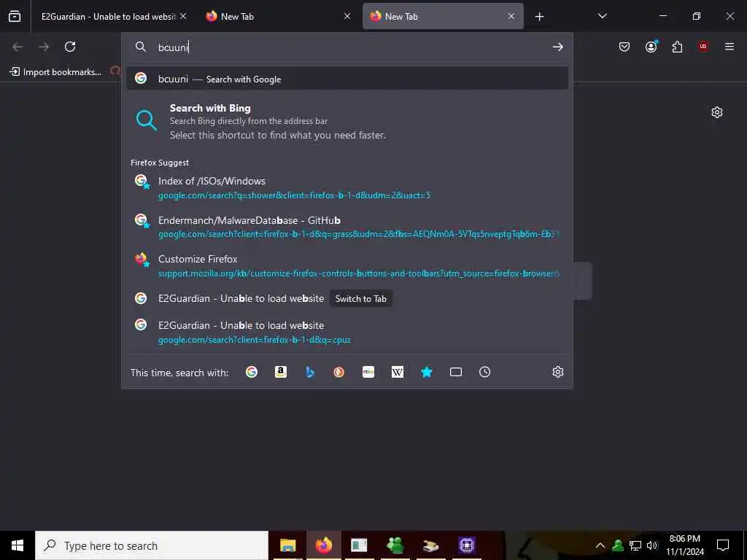Click the Switch to Tab button
This screenshot has height=560, width=747.
pyautogui.click(x=360, y=298)
